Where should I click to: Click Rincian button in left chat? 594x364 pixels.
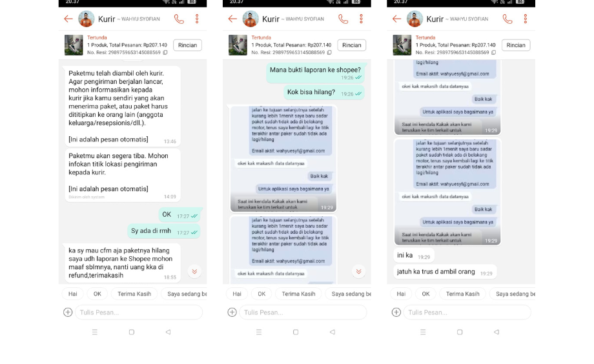tap(187, 45)
